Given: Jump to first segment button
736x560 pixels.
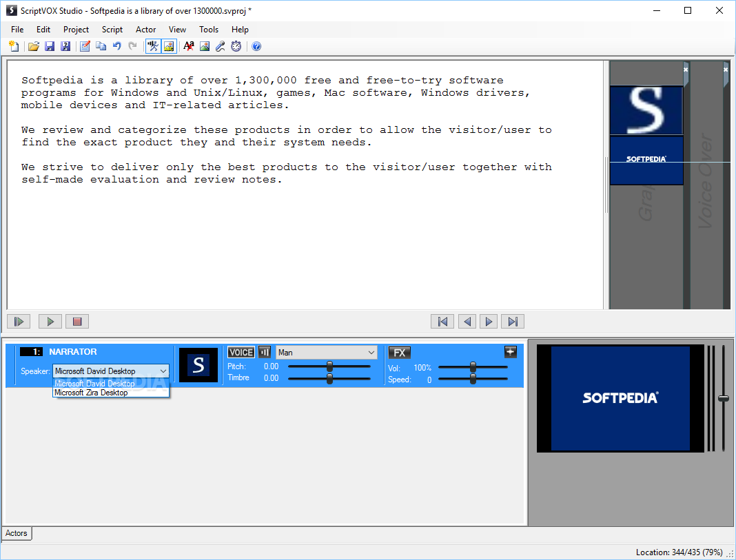Looking at the screenshot, I should [442, 321].
